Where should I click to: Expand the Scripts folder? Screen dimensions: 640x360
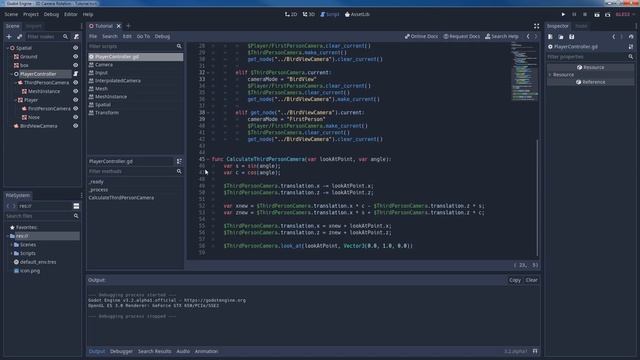coord(11,253)
